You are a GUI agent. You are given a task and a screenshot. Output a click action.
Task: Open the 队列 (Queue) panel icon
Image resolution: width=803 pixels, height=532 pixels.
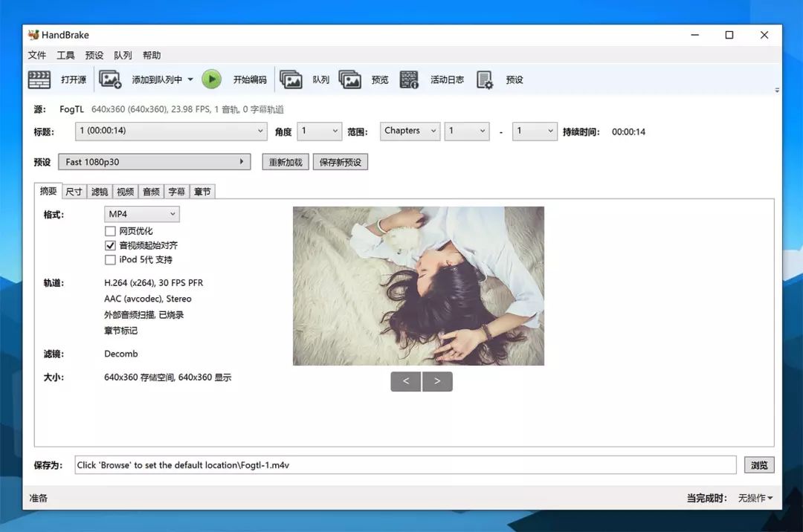coord(291,79)
